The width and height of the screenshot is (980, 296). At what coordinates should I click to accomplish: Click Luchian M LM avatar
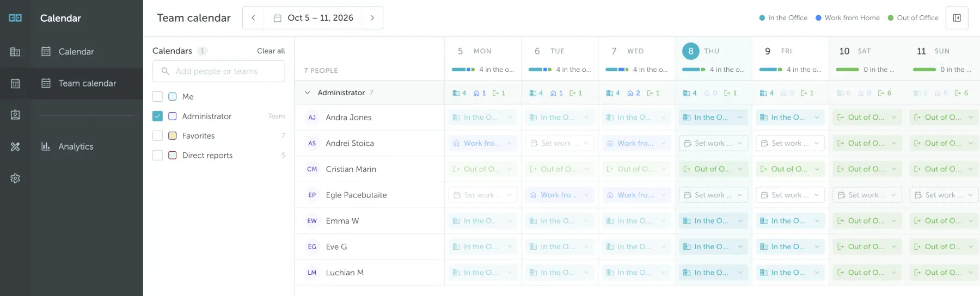coord(312,273)
